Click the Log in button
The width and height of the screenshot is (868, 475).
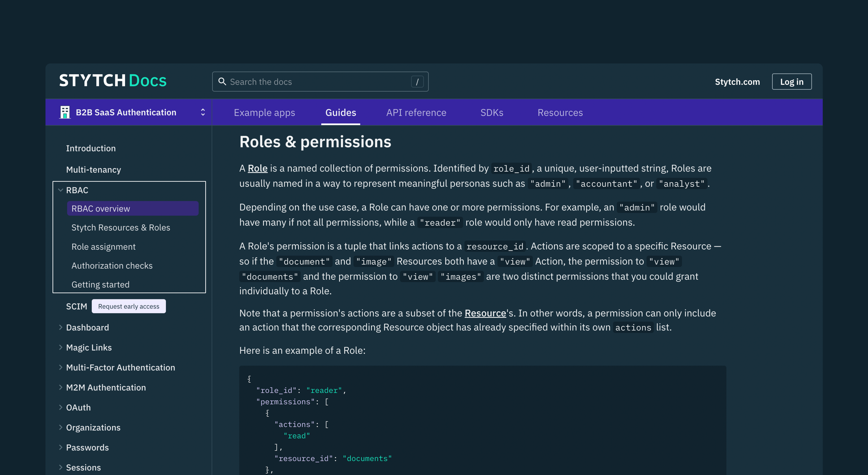(792, 81)
